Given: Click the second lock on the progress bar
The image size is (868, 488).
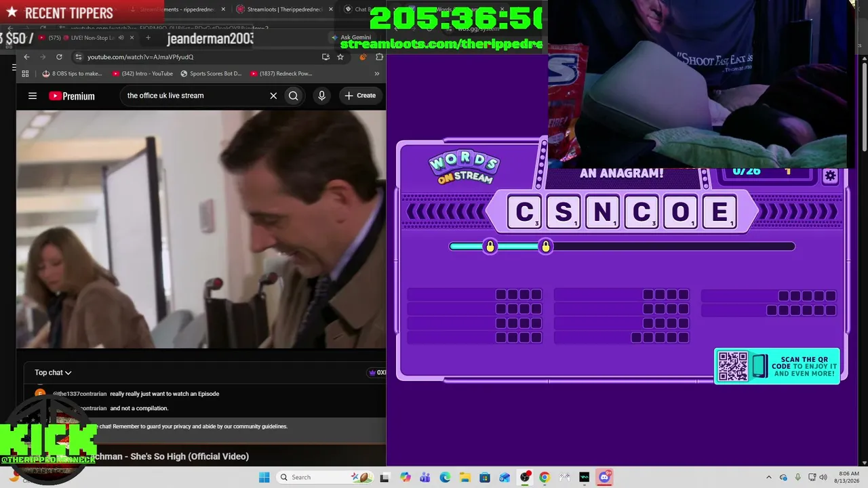Looking at the screenshot, I should point(546,246).
